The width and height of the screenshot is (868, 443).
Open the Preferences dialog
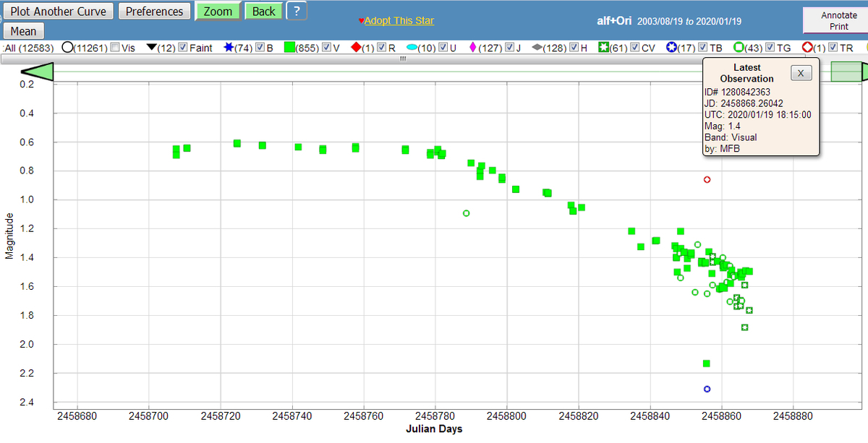(x=155, y=12)
